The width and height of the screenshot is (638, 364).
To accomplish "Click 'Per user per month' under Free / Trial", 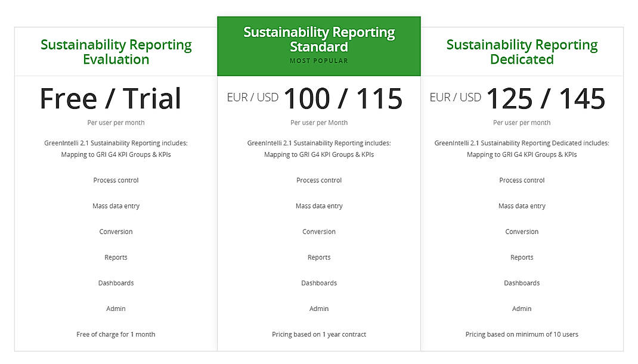I will pyautogui.click(x=116, y=123).
